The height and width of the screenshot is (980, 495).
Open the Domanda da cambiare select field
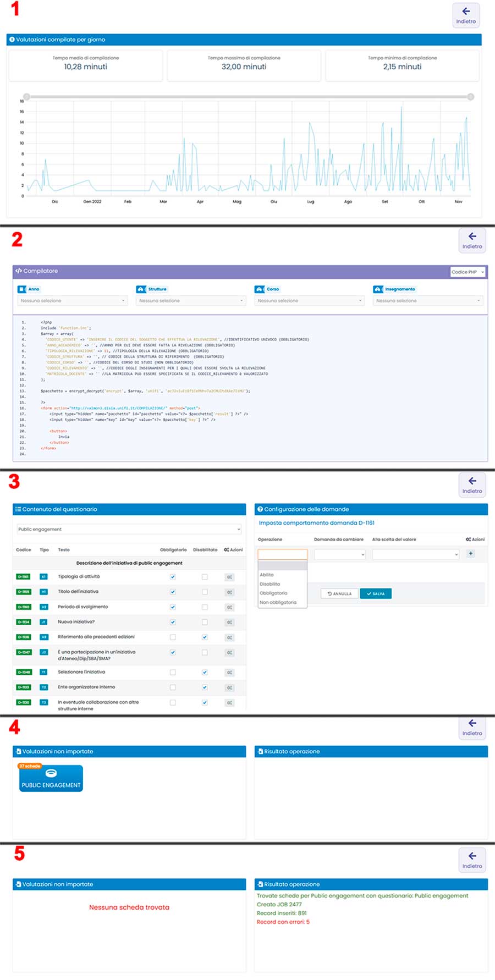(x=340, y=554)
